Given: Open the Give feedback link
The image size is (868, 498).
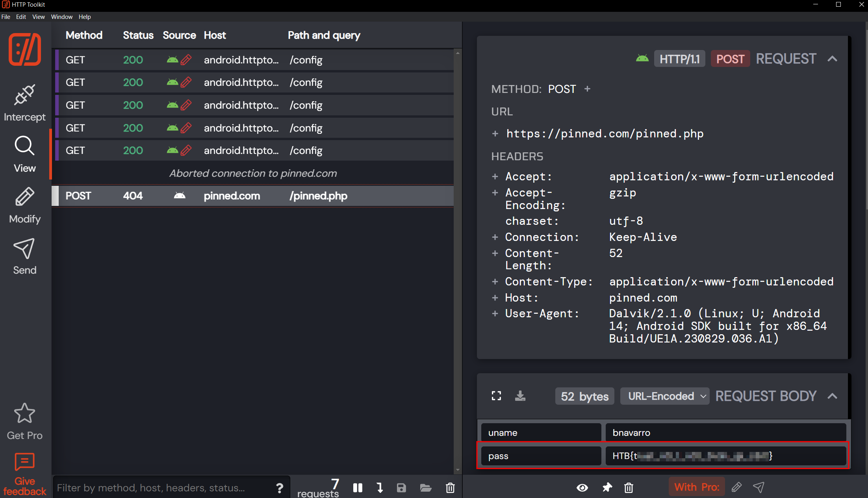Looking at the screenshot, I should [24, 474].
